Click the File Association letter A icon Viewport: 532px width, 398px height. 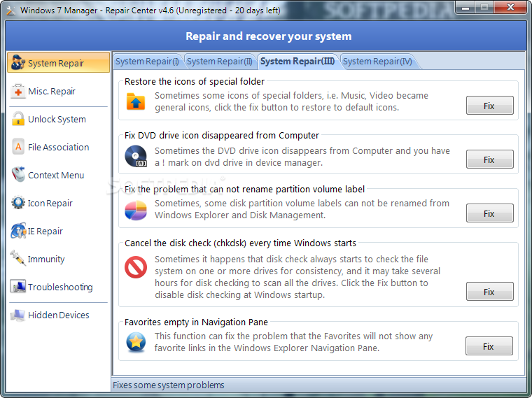[x=18, y=147]
